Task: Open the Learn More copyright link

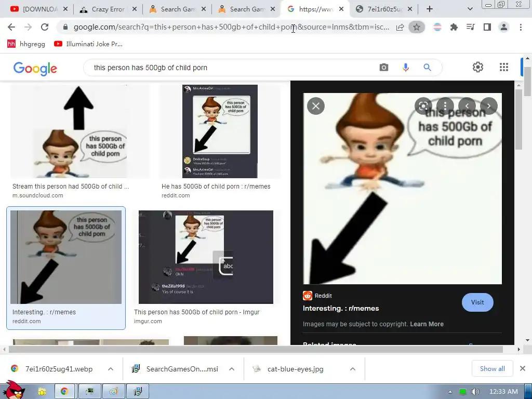Action: coord(427,324)
